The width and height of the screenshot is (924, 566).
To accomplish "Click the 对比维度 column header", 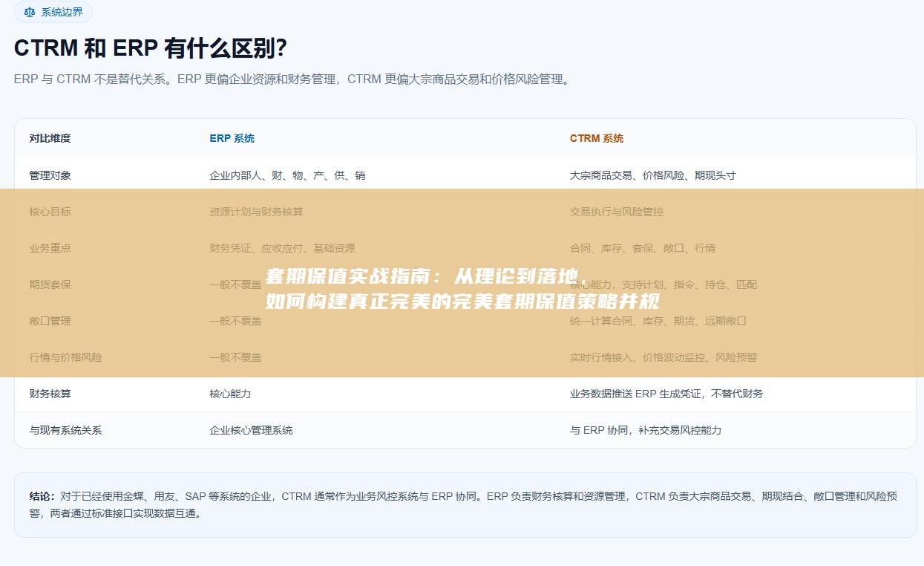I will tap(50, 138).
